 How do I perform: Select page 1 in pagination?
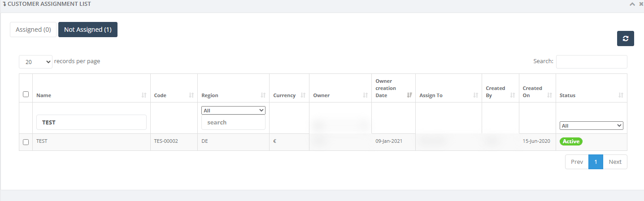coord(596,162)
